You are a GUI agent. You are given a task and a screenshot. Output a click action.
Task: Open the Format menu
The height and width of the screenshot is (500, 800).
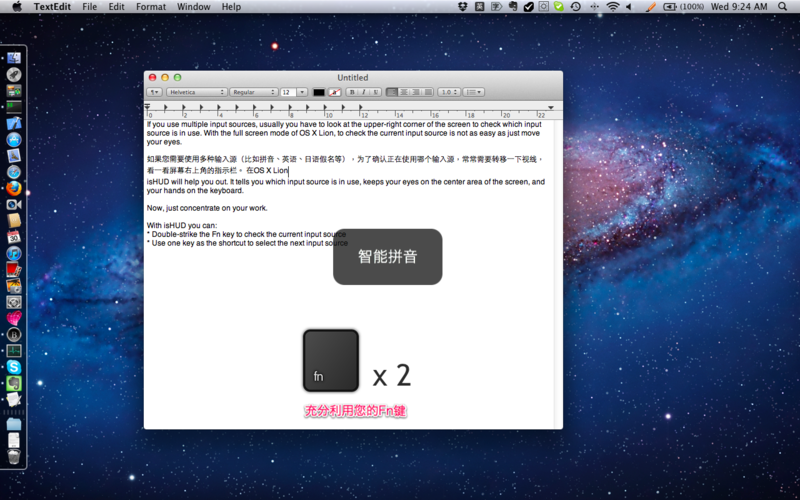tap(151, 7)
